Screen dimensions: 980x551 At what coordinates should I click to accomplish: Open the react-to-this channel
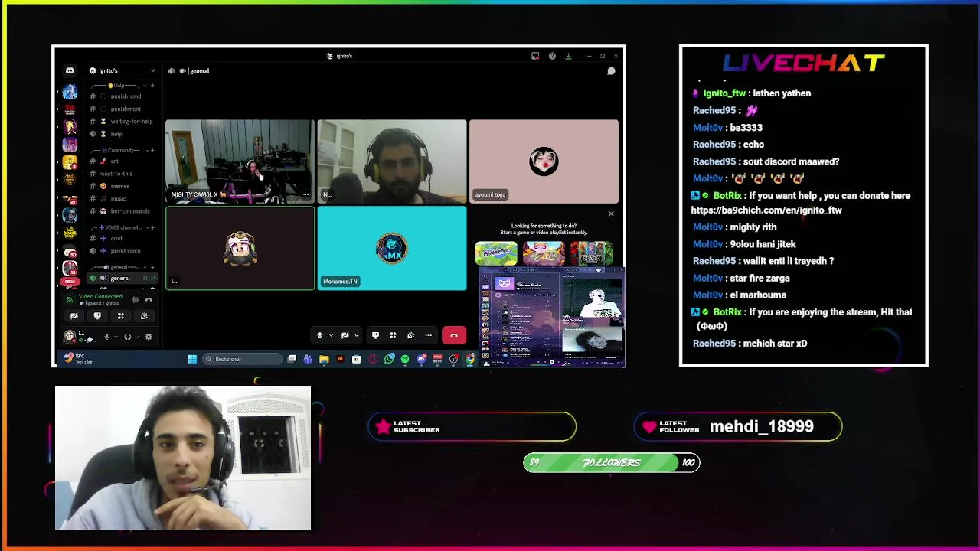point(122,174)
